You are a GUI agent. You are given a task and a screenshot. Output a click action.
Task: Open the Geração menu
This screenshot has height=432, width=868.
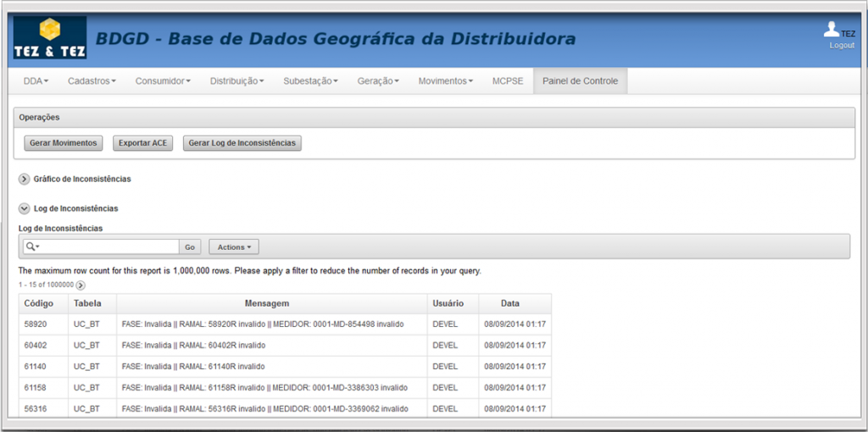[378, 80]
